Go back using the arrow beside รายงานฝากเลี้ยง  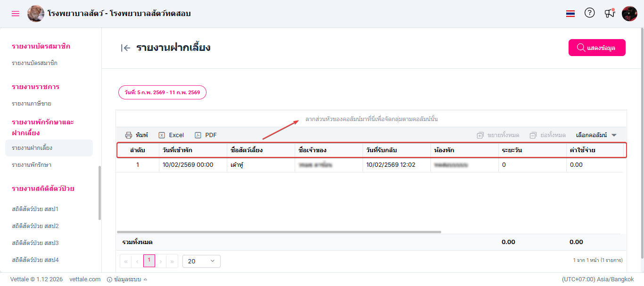125,48
